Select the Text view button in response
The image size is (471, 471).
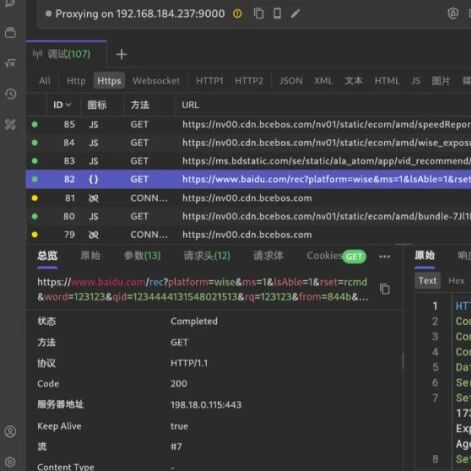pos(428,281)
